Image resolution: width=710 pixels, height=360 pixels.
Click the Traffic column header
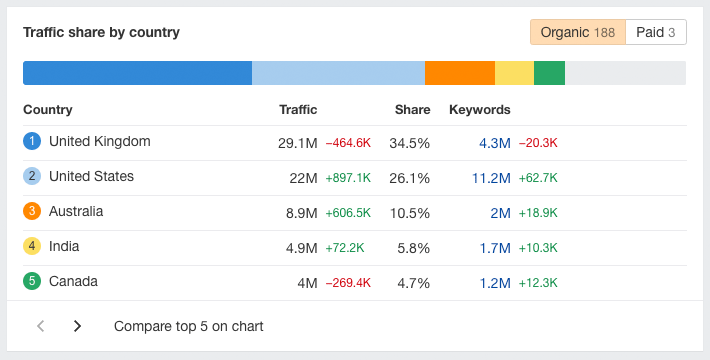click(298, 110)
